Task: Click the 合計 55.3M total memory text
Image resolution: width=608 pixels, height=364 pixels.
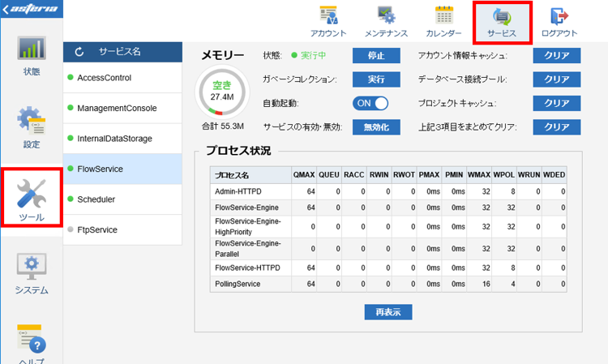Action: (223, 126)
